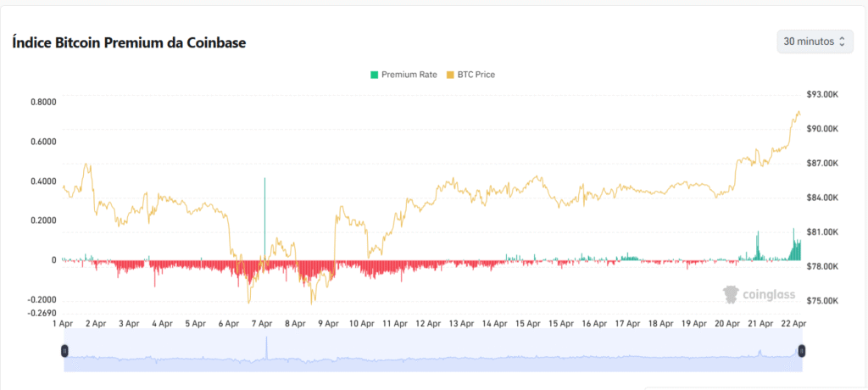The width and height of the screenshot is (868, 390).
Task: Click the 7 Apr axis label
Action: [x=262, y=323]
